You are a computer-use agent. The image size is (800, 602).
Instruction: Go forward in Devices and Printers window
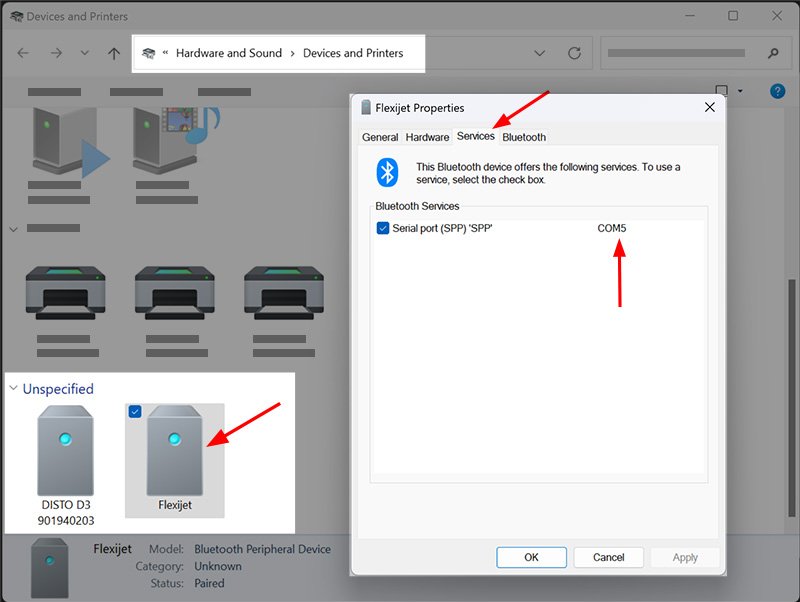(x=56, y=53)
